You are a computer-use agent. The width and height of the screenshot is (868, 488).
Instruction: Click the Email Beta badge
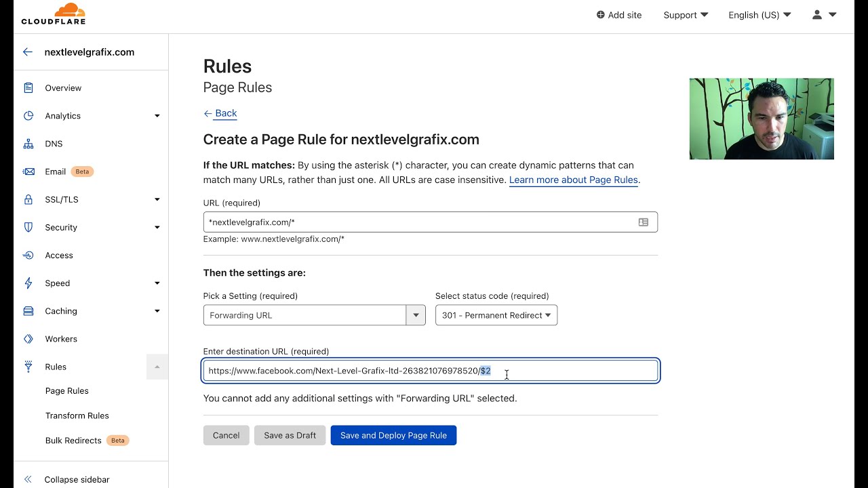tap(82, 171)
